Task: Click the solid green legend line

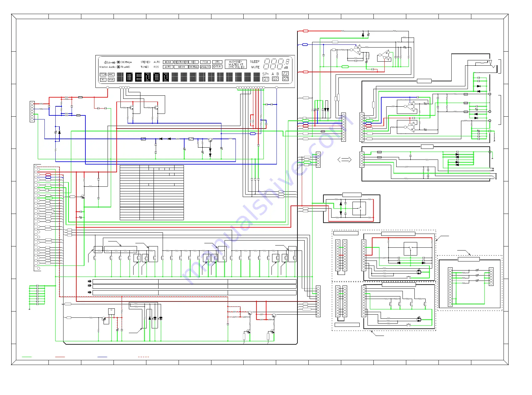Action: click(27, 357)
